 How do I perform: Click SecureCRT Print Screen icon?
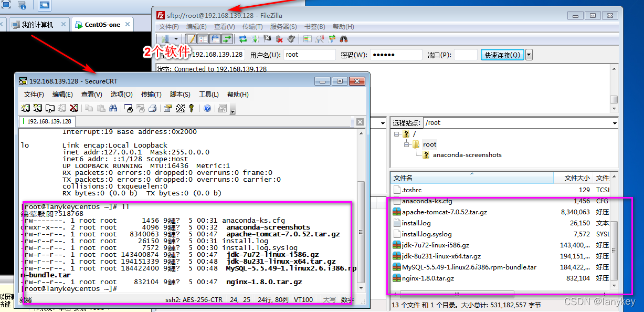[x=128, y=108]
